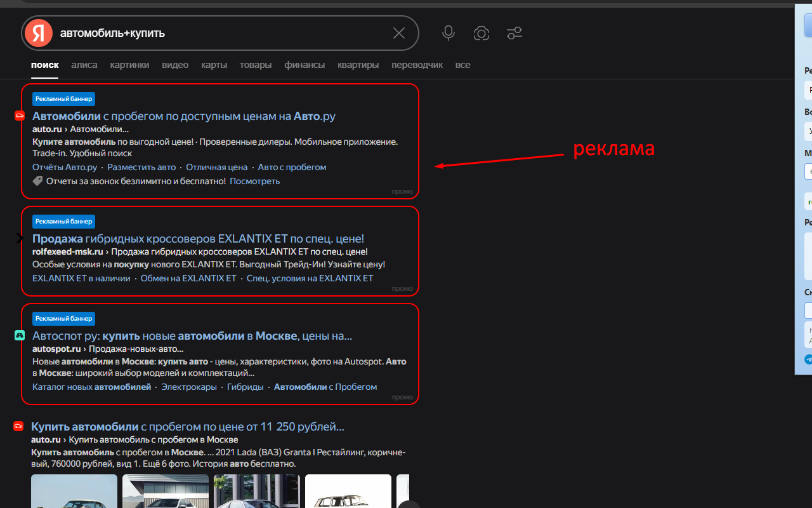Viewport: 812px width, 508px height.
Task: Open the 'товары' tab
Action: coord(256,65)
